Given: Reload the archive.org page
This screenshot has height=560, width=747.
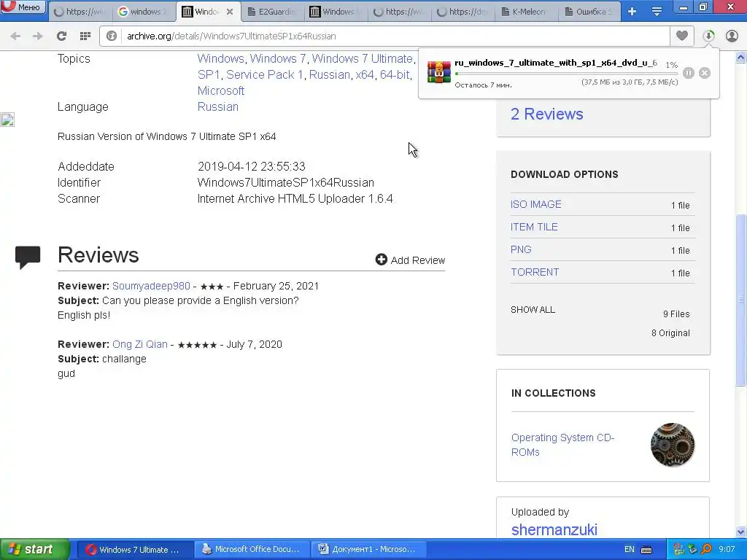Looking at the screenshot, I should (61, 36).
